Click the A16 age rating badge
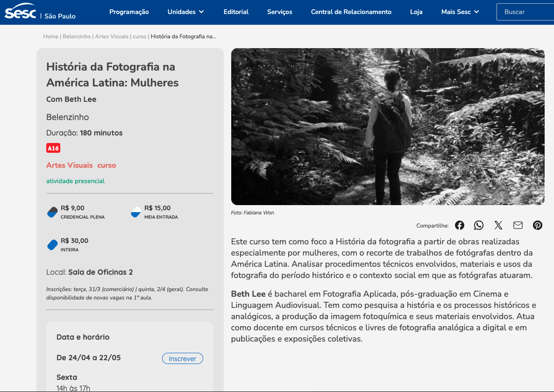Image resolution: width=554 pixels, height=392 pixels. click(x=53, y=148)
